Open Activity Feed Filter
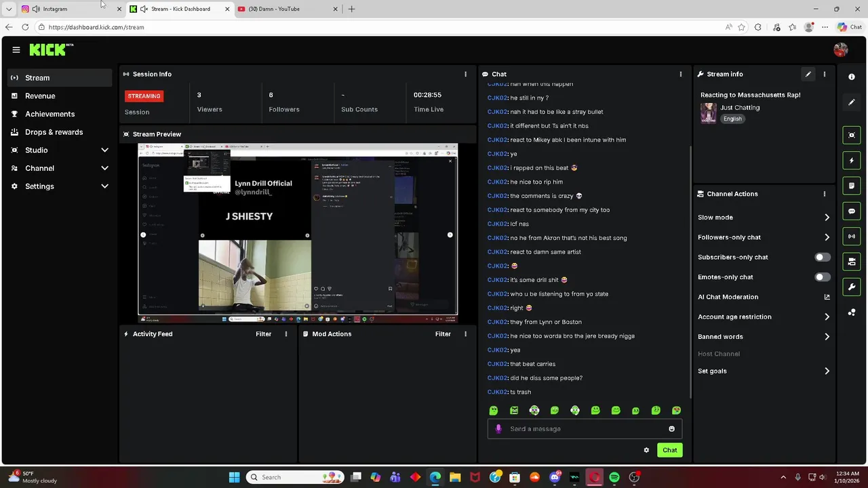Image resolution: width=868 pixels, height=488 pixels. click(x=263, y=333)
